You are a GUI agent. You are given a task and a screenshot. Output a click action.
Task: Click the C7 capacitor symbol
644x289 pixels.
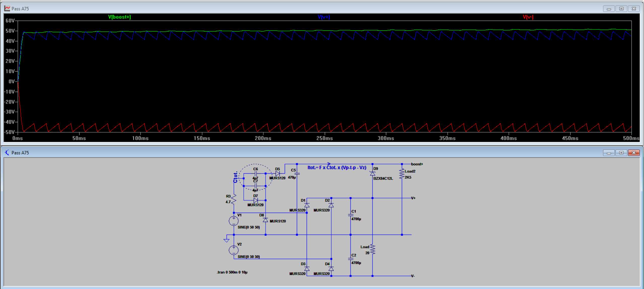[x=255, y=186]
